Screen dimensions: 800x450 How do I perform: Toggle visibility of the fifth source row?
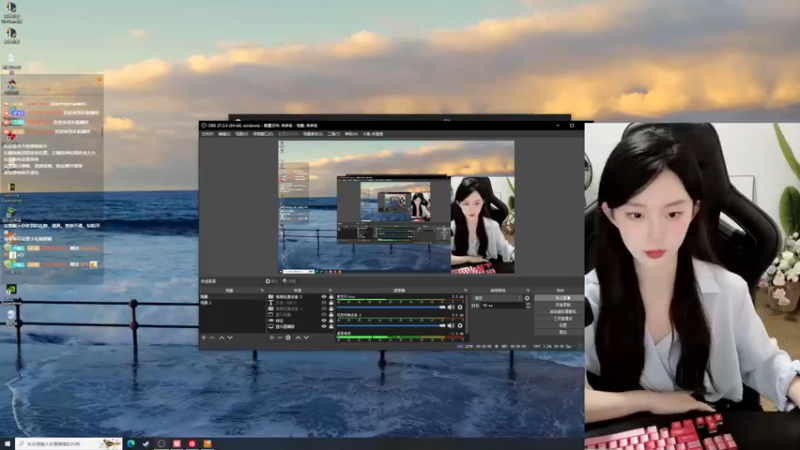coord(323,321)
